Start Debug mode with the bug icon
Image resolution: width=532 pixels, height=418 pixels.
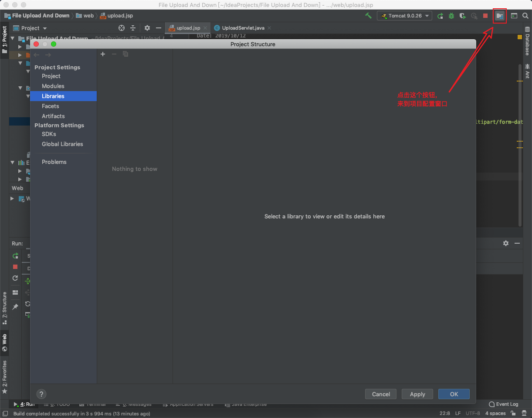click(451, 16)
